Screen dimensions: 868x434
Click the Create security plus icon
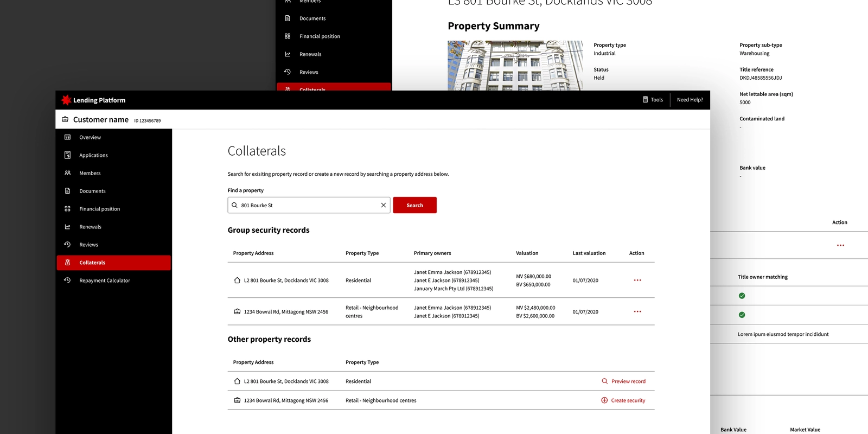pyautogui.click(x=604, y=400)
